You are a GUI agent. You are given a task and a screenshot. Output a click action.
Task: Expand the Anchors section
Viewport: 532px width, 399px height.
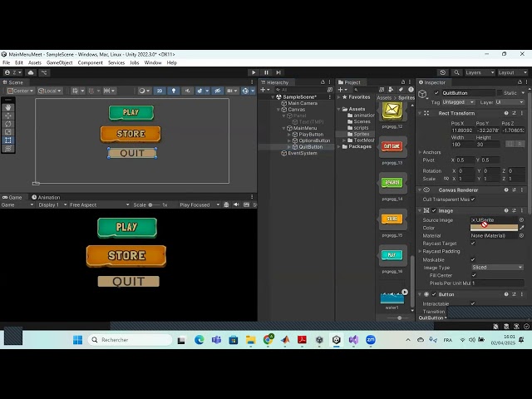tap(420, 152)
